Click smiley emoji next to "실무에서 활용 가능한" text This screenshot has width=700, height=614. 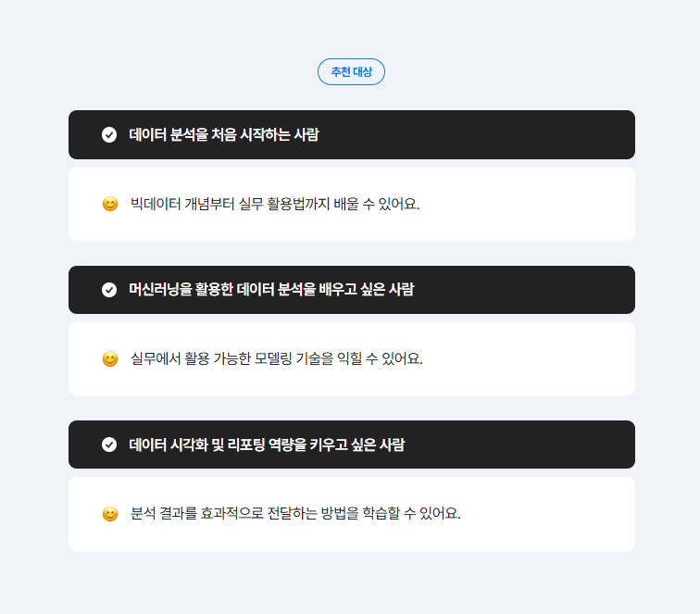coord(110,359)
